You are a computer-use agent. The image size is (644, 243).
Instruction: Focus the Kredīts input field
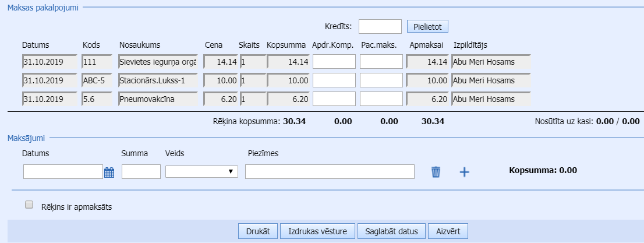(380, 27)
